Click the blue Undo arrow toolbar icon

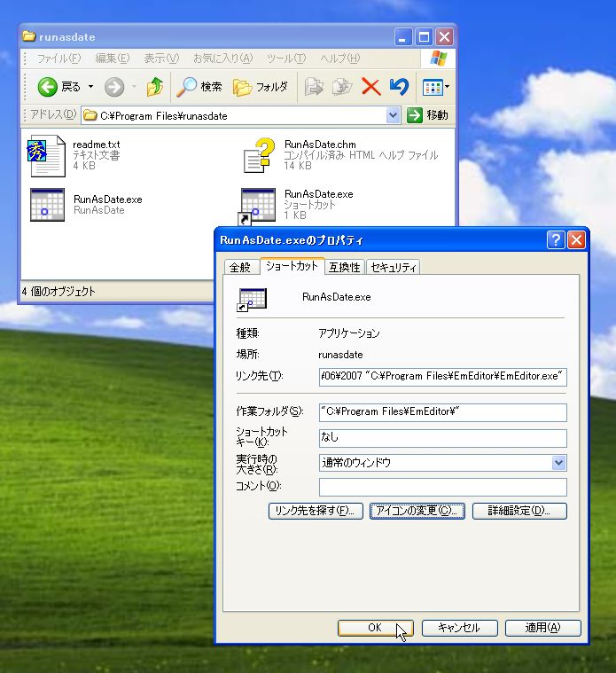coord(399,87)
